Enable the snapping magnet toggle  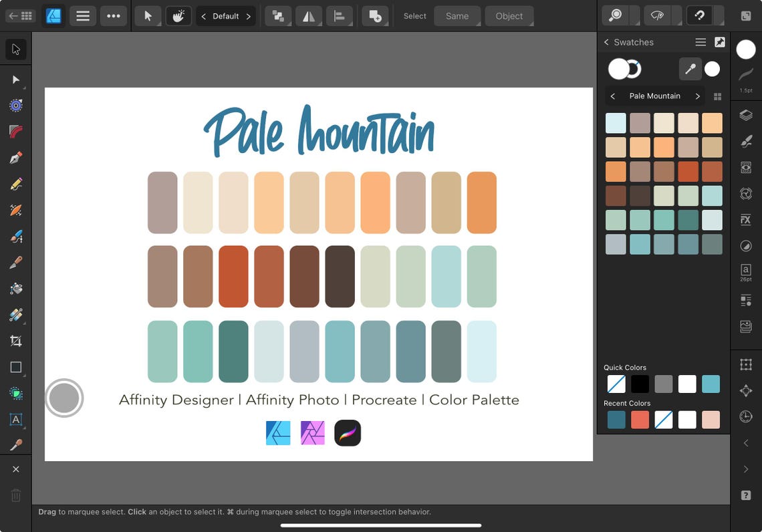[x=699, y=15]
